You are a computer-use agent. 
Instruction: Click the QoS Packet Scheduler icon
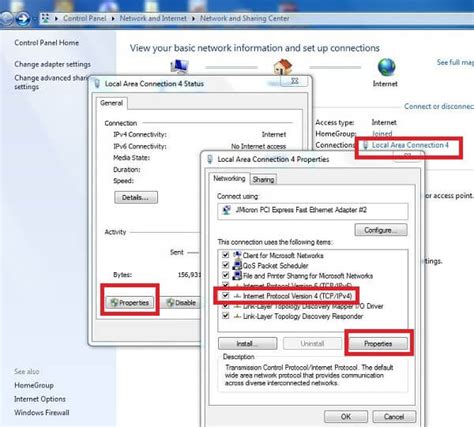click(x=237, y=265)
